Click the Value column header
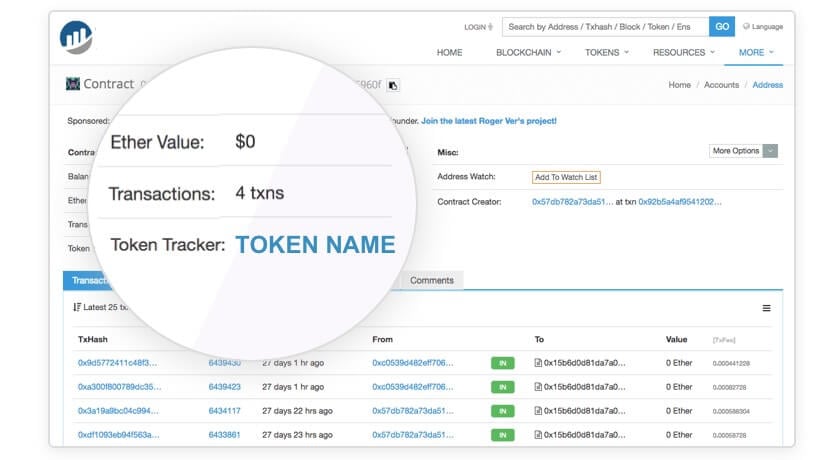This screenshot has width=840, height=460. tap(677, 339)
